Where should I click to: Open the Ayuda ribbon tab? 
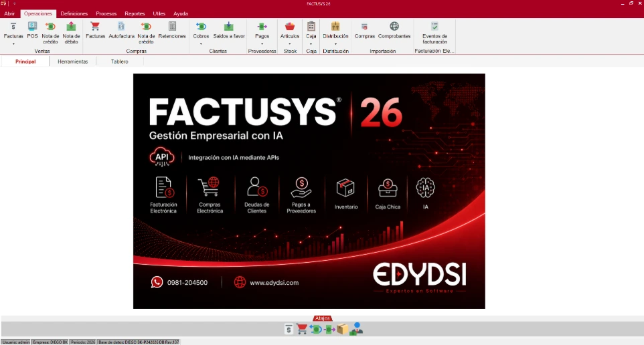[180, 13]
